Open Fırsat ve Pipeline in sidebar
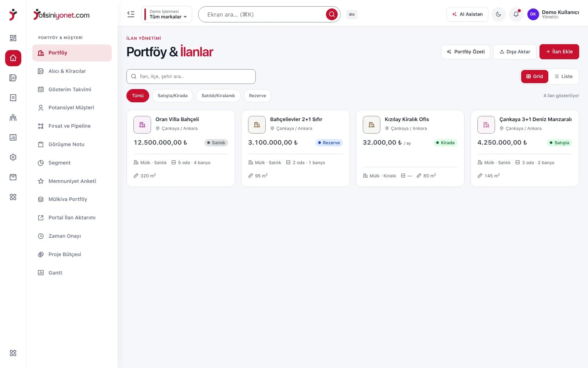588x368 pixels. pyautogui.click(x=72, y=126)
